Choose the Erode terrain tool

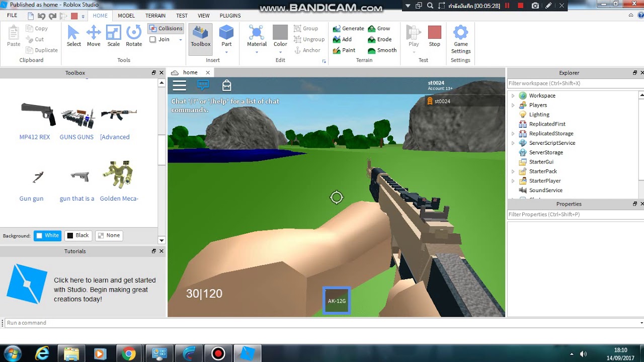(379, 39)
